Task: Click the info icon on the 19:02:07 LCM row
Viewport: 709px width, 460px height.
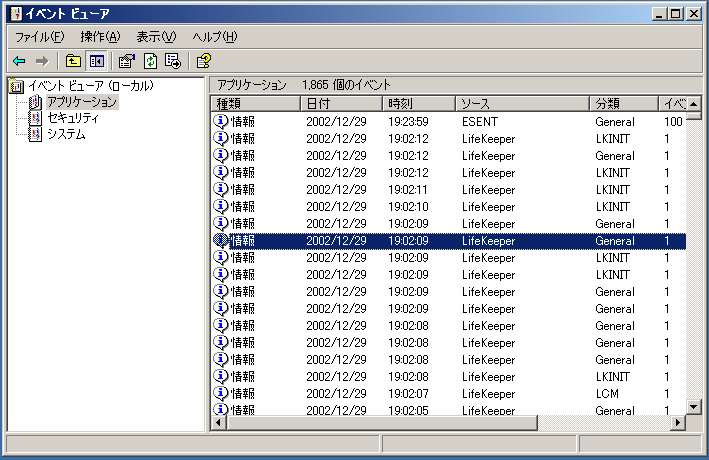Action: 221,393
